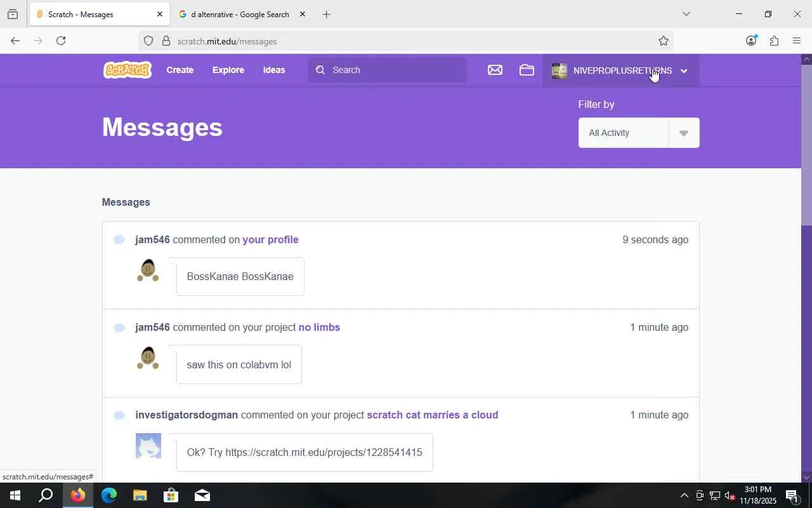Open the Create menu item
The image size is (812, 508).
pos(180,70)
